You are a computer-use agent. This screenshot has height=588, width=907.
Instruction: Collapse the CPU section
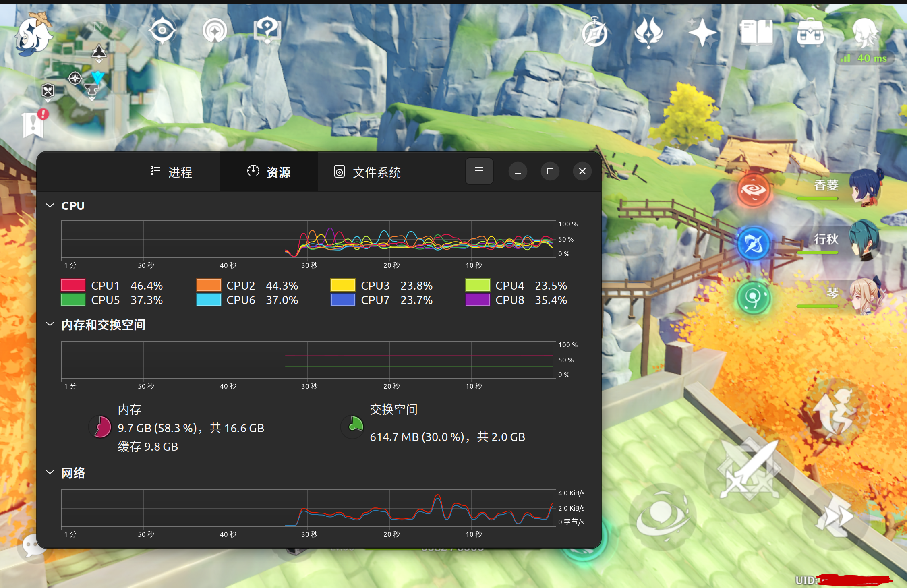50,205
